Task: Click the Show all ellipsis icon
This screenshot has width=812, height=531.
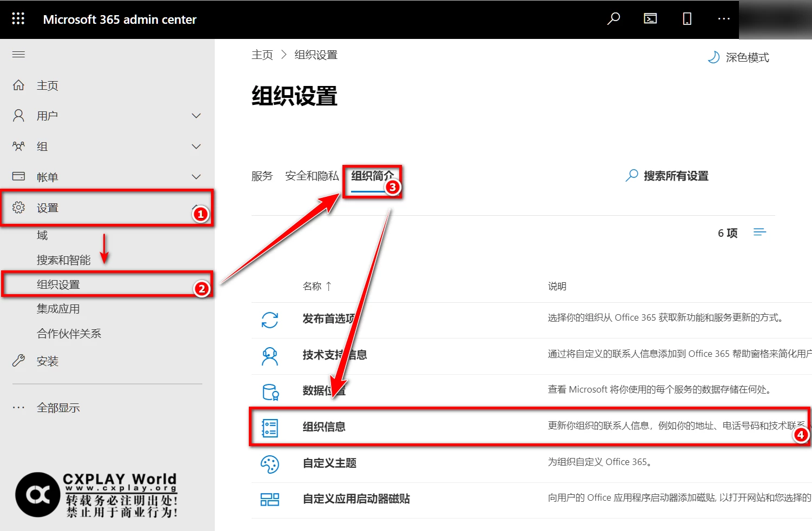Action: coord(18,408)
